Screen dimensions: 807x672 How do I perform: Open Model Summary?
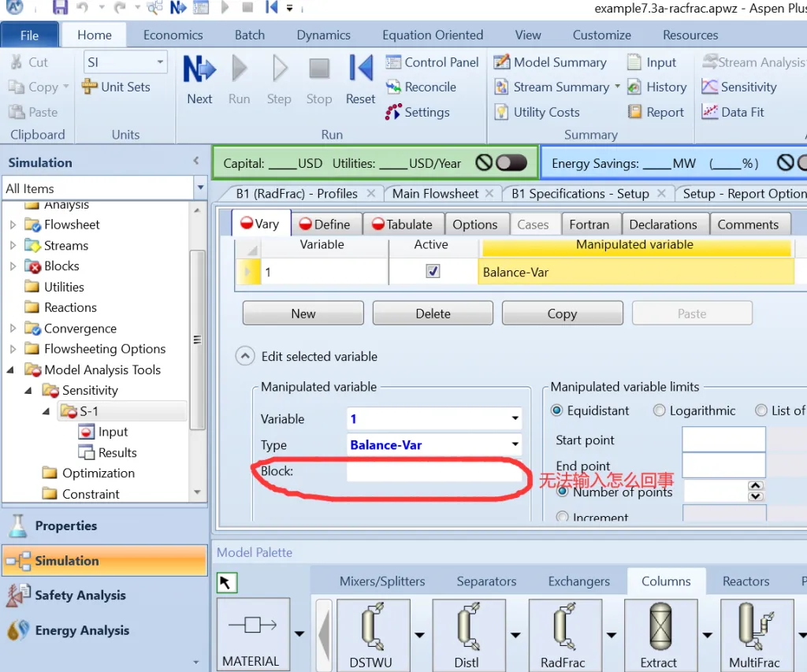pyautogui.click(x=549, y=62)
